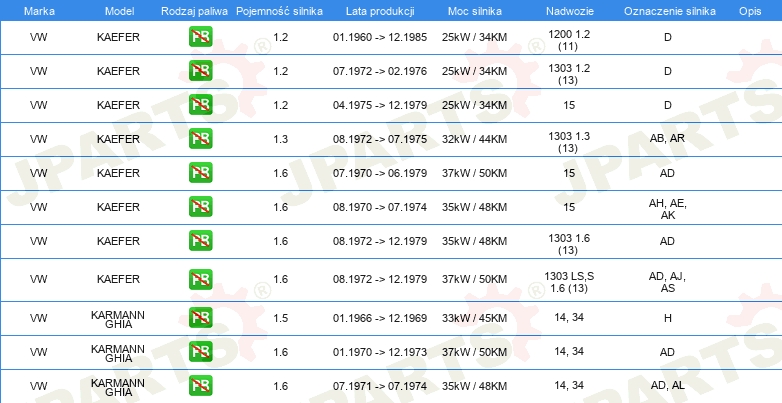This screenshot has width=782, height=403.
Task: Select the date 08.1972 -> 07.1975
Action: [x=380, y=139]
